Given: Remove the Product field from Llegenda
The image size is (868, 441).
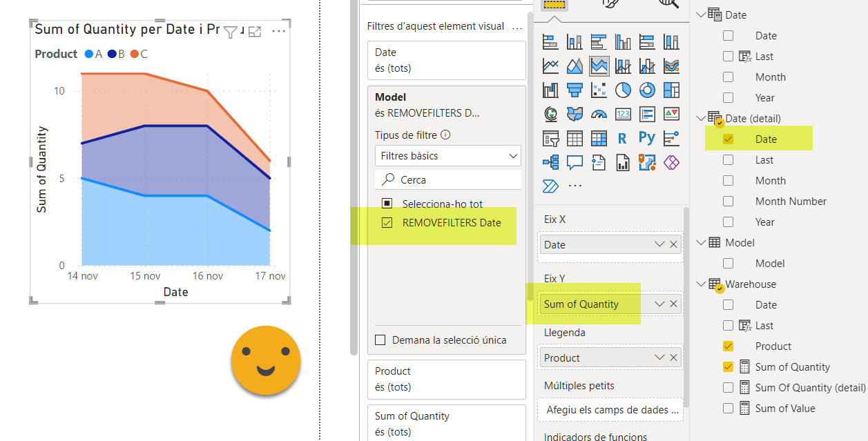Looking at the screenshot, I should (x=674, y=358).
